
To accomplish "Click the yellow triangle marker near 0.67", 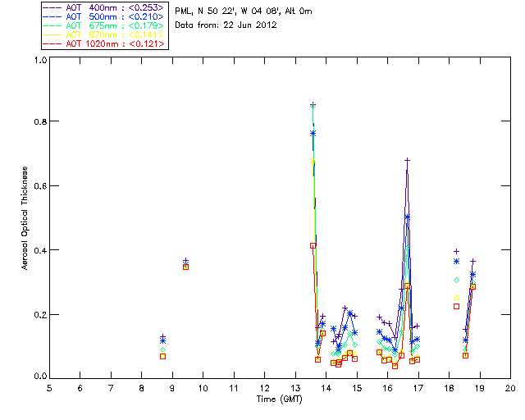I will (x=313, y=162).
